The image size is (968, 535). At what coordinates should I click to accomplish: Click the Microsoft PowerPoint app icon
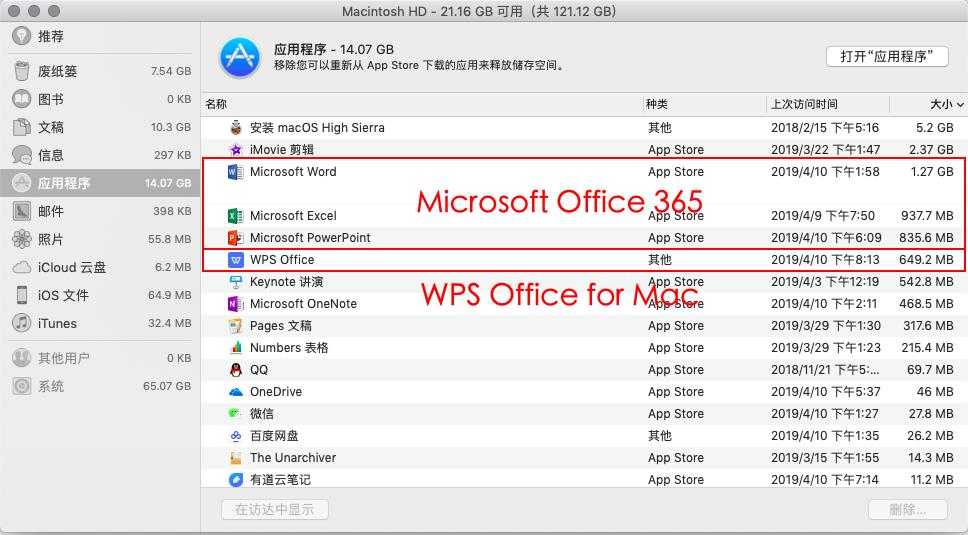pos(235,238)
